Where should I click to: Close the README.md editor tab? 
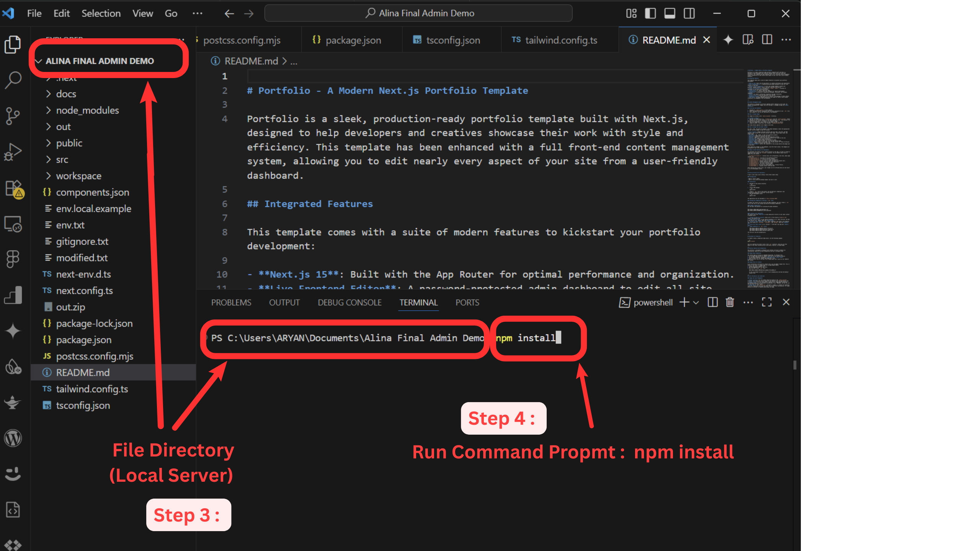click(x=706, y=39)
